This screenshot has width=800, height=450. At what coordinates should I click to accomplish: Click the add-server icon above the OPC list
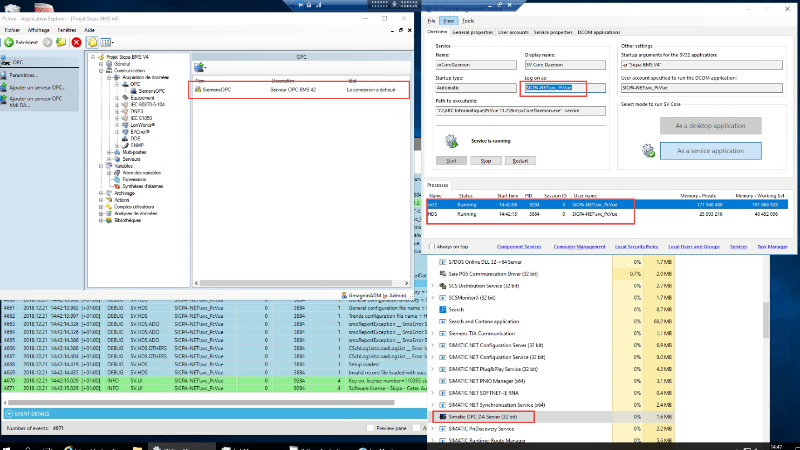click(199, 67)
